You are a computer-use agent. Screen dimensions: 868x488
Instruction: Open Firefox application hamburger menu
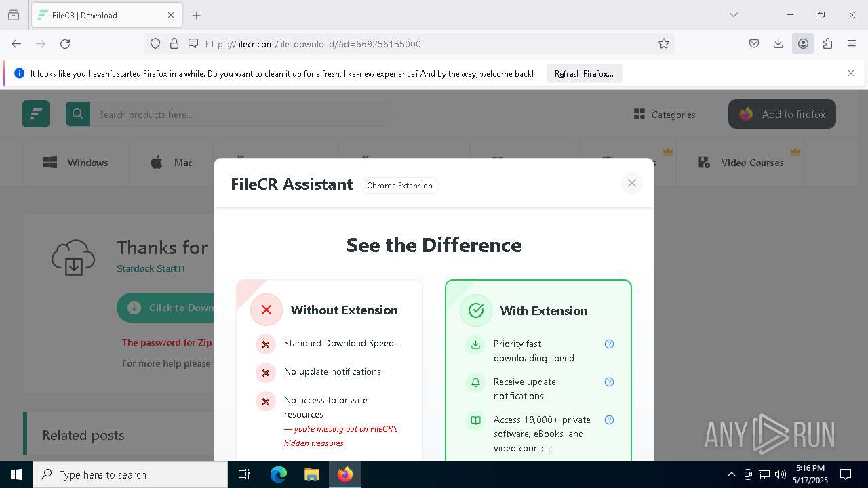(x=852, y=44)
